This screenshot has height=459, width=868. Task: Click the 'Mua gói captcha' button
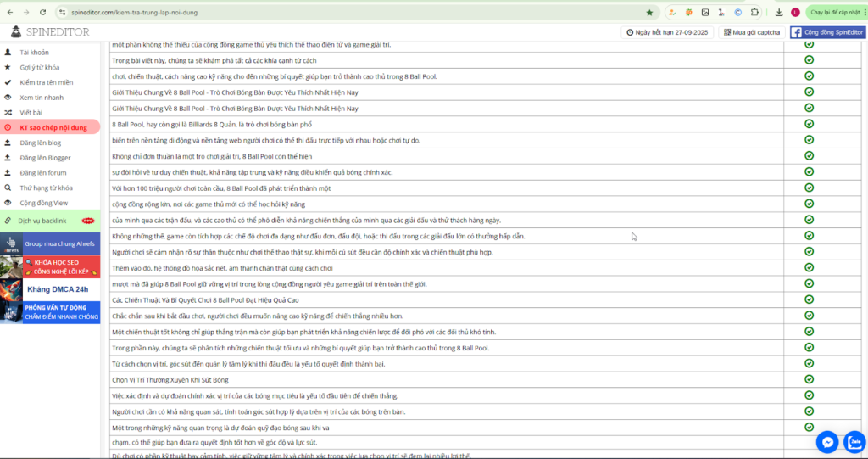point(752,32)
